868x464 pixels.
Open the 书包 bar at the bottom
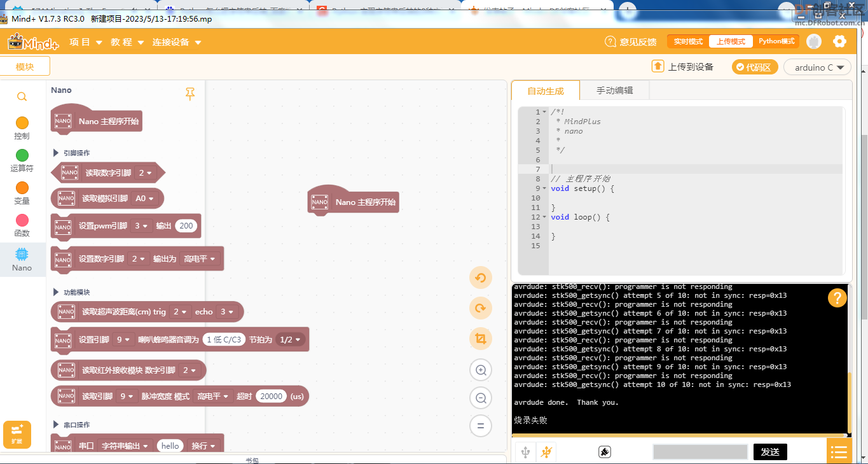click(x=252, y=460)
